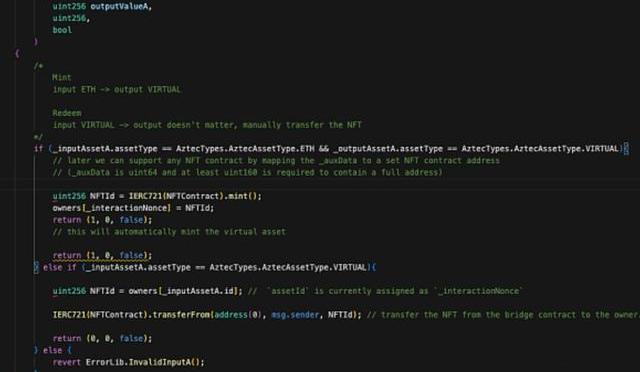Click the _auxData is uint64 comment line

pyautogui.click(x=247, y=172)
